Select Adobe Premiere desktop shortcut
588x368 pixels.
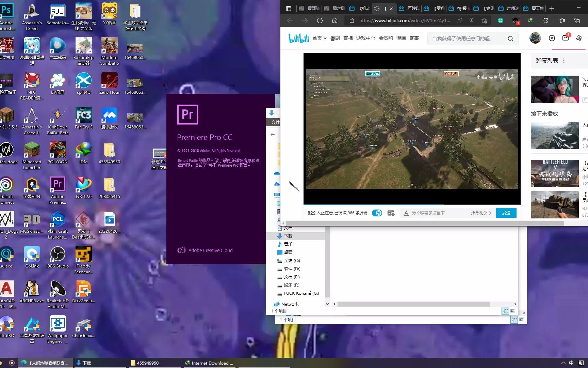(x=58, y=190)
